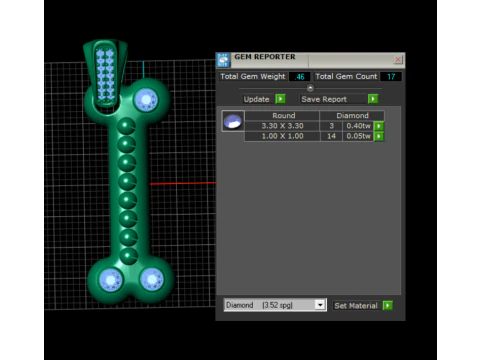Select the round gem thumbnail
480x360 pixels.
(233, 121)
